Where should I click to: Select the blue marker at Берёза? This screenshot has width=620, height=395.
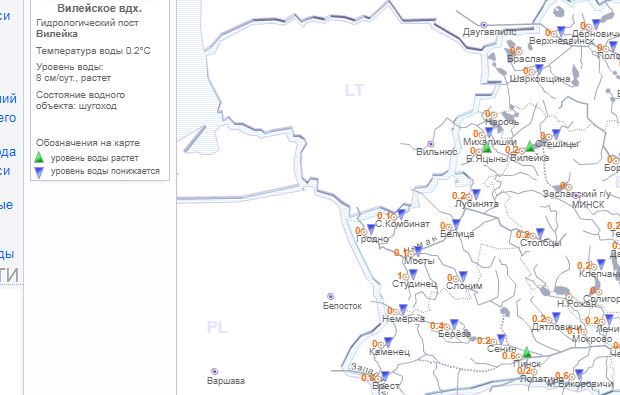(454, 325)
